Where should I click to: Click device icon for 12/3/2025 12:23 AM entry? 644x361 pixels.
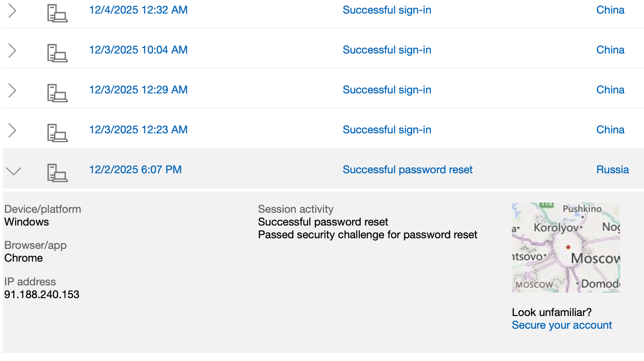pos(57,133)
